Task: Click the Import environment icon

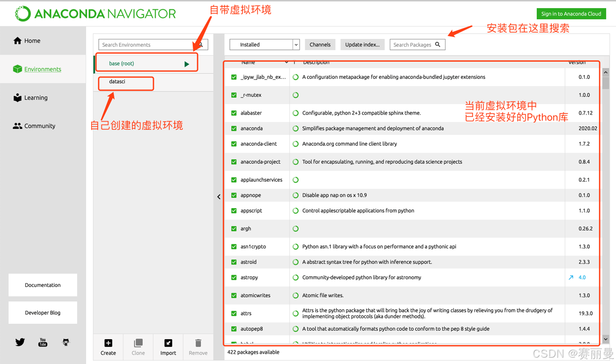Action: click(168, 343)
